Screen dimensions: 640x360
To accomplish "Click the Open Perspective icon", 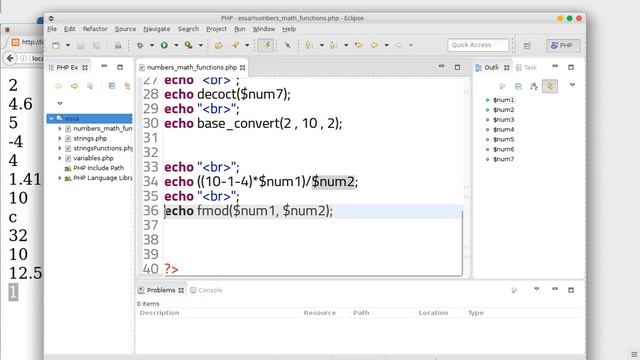I will click(527, 45).
